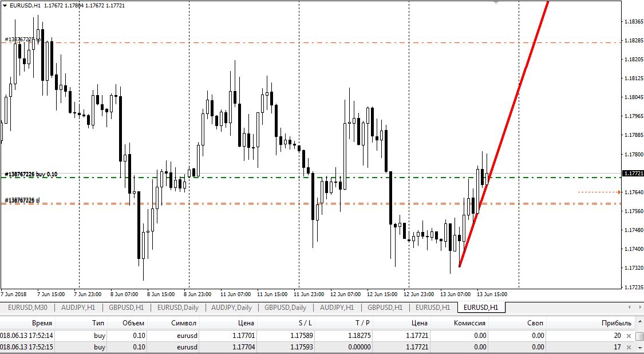Sort orders by the Тип column

click(98, 322)
